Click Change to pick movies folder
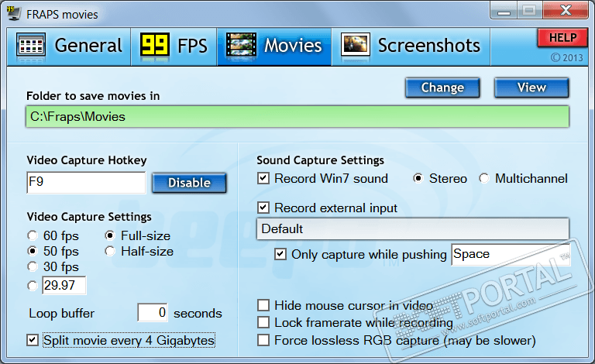 [442, 88]
